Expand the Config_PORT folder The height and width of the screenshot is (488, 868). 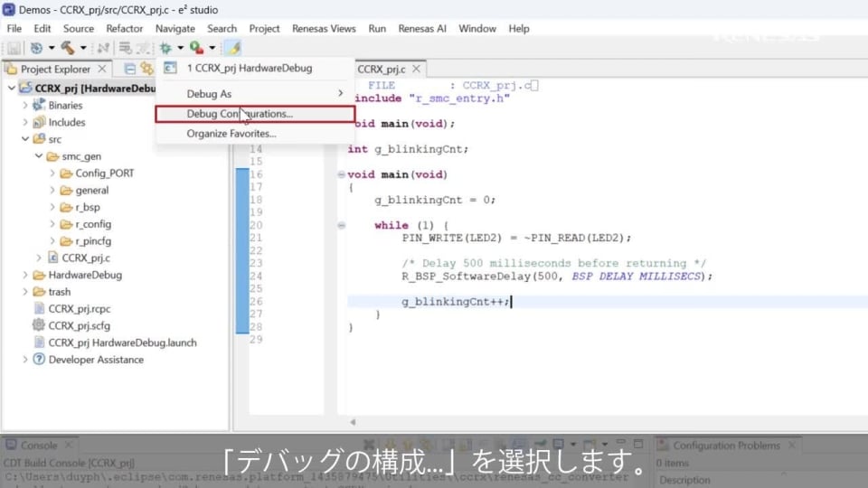point(52,174)
